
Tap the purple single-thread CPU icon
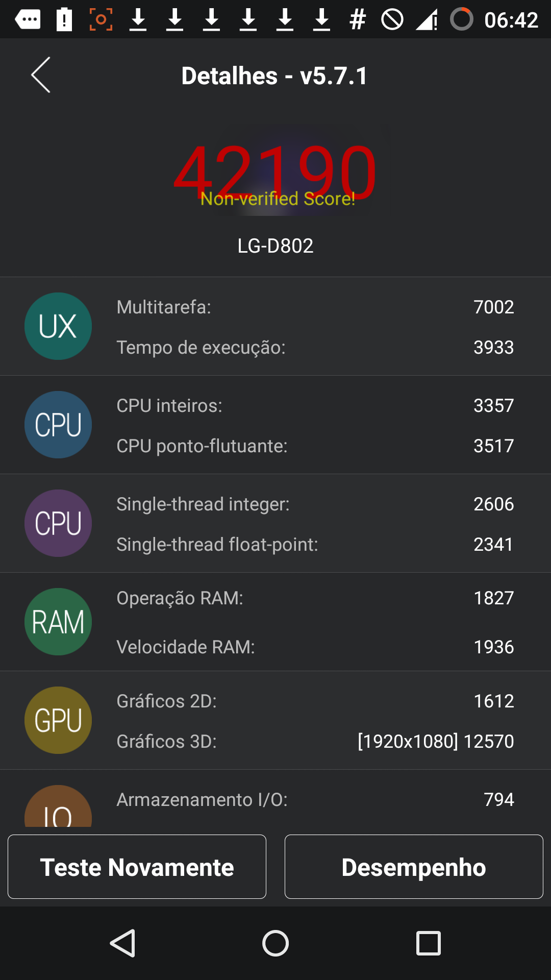[x=58, y=523]
